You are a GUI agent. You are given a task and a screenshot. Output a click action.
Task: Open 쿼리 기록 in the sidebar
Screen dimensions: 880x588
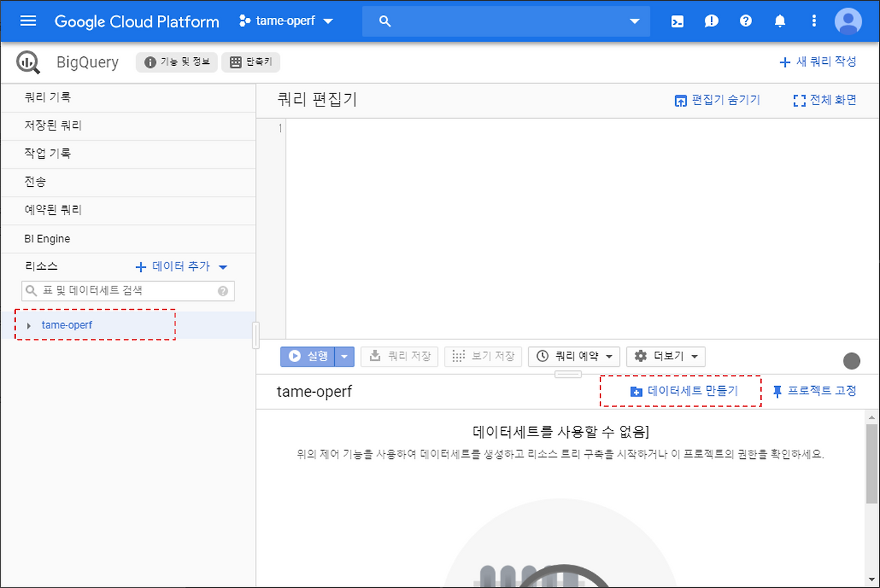click(128, 98)
